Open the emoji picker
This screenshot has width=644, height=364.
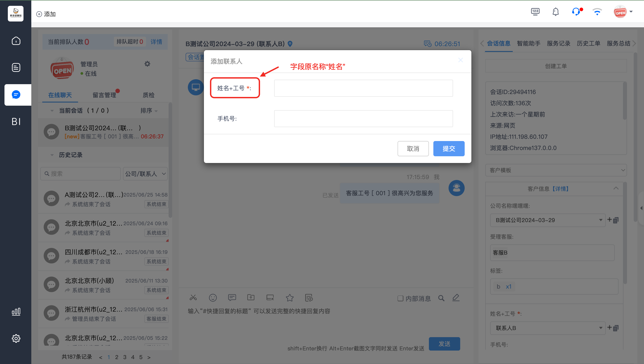coord(213,298)
